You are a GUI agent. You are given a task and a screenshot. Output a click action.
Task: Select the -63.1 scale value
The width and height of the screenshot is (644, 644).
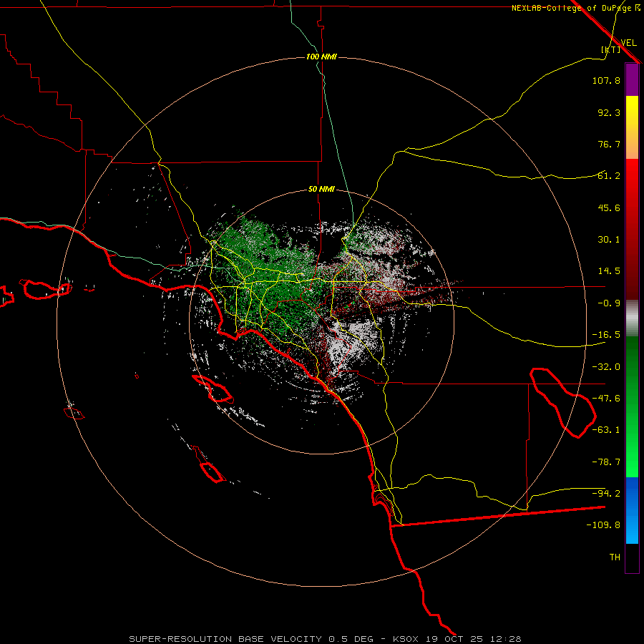click(606, 430)
